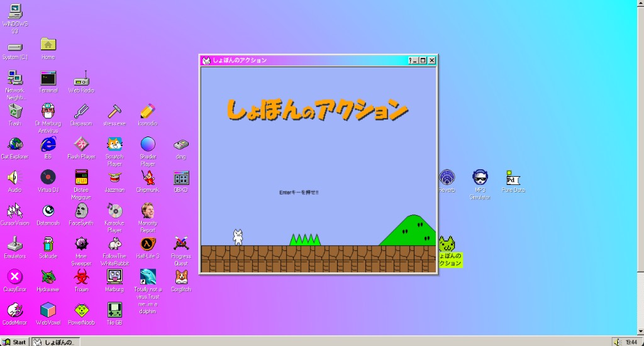Launch Hydra.exe dragon icon
Viewport: 644px width, 346px height.
pos(48,277)
